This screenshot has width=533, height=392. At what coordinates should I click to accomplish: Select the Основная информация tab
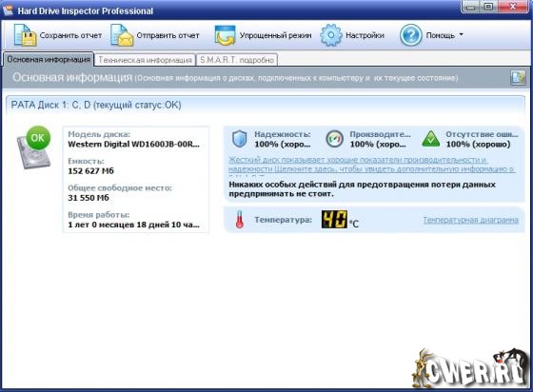(49, 59)
